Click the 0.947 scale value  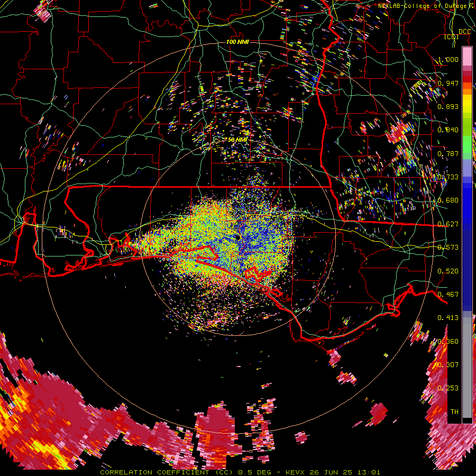448,83
